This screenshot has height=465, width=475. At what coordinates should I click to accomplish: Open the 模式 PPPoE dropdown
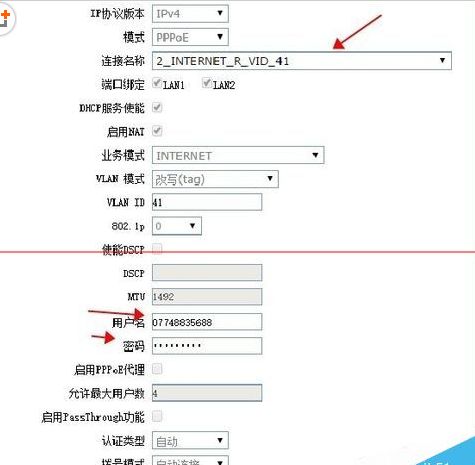point(190,37)
